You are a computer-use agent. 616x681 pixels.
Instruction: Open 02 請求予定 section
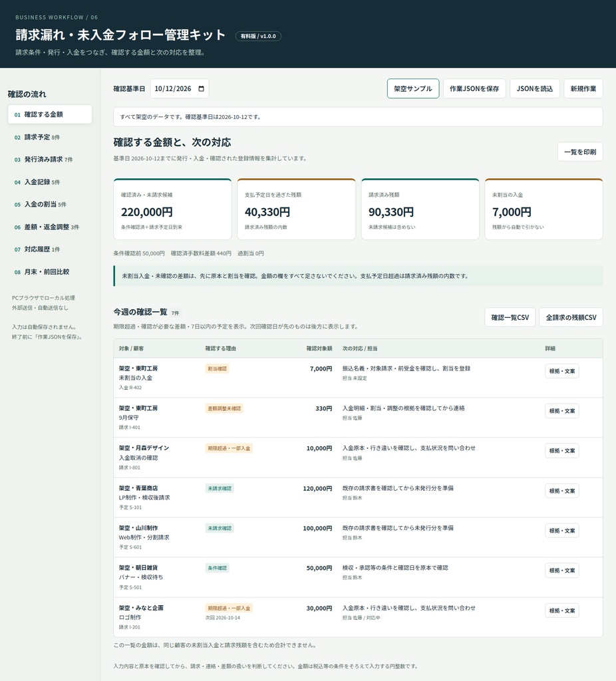click(x=50, y=137)
